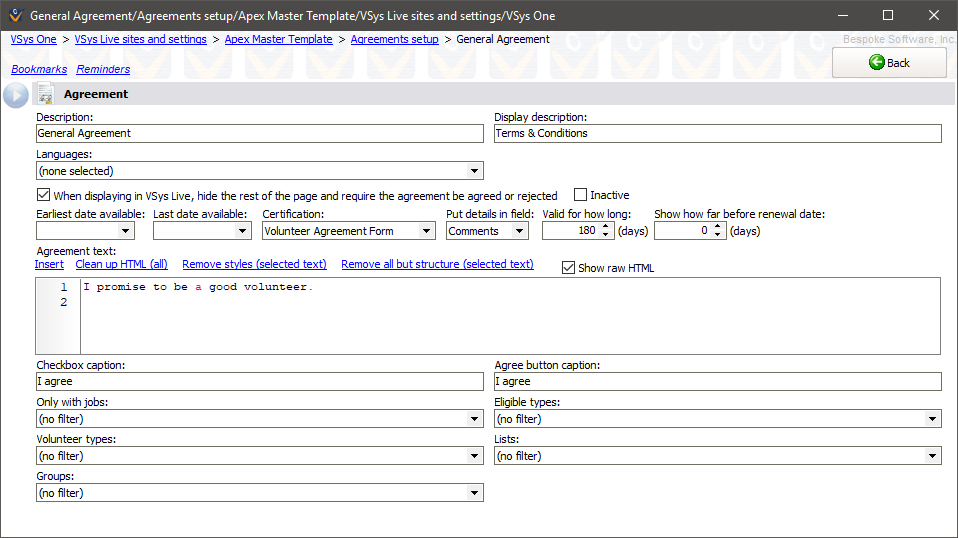Go to Agreements setup breadcrumb
The height and width of the screenshot is (538, 958).
394,39
